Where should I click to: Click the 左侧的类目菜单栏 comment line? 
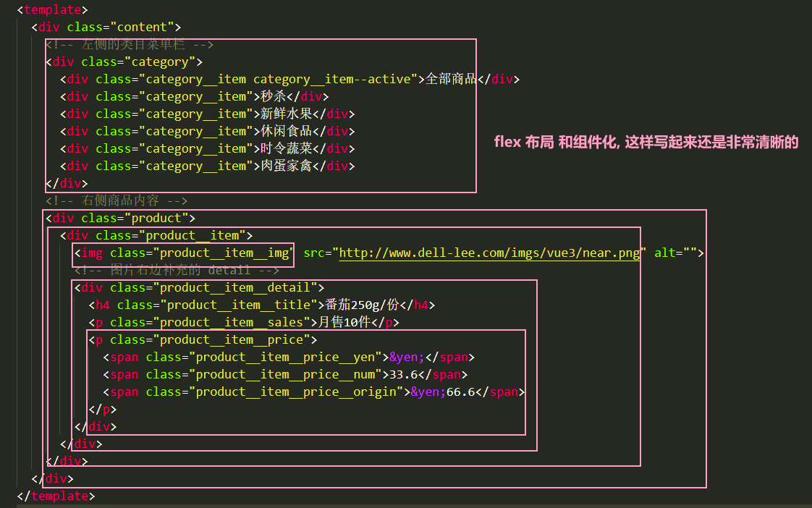pos(130,45)
